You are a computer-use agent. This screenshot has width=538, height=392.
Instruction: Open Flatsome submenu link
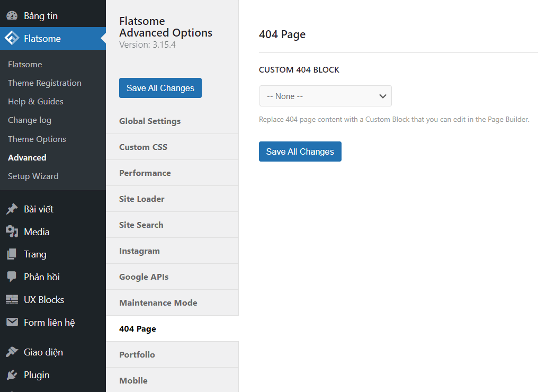point(25,64)
